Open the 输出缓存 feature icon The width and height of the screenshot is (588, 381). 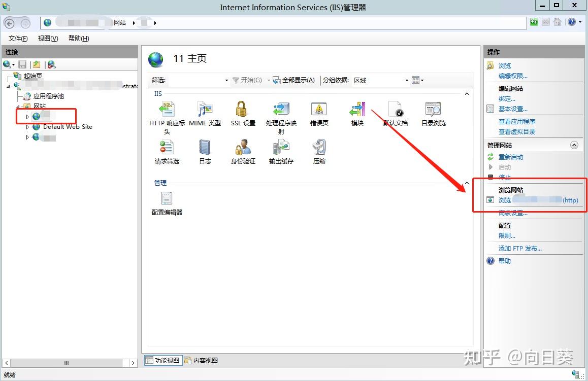pyautogui.click(x=281, y=147)
